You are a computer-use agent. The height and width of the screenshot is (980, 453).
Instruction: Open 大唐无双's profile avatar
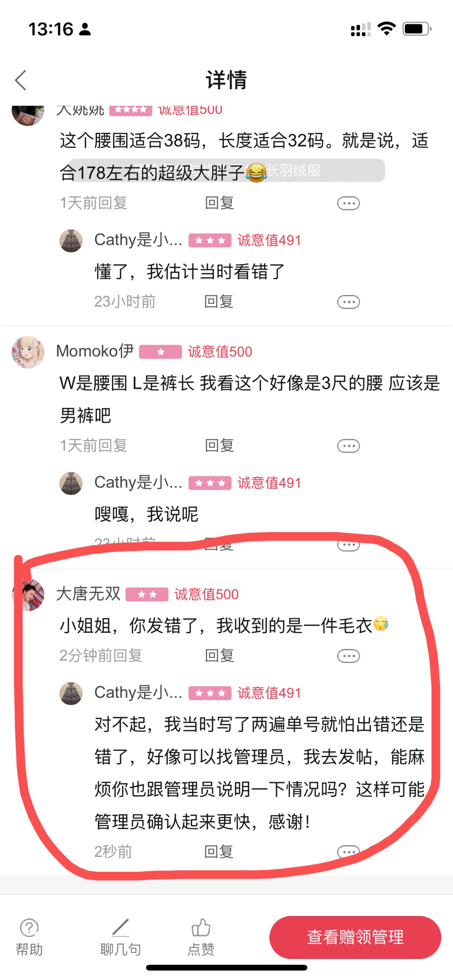[x=28, y=595]
